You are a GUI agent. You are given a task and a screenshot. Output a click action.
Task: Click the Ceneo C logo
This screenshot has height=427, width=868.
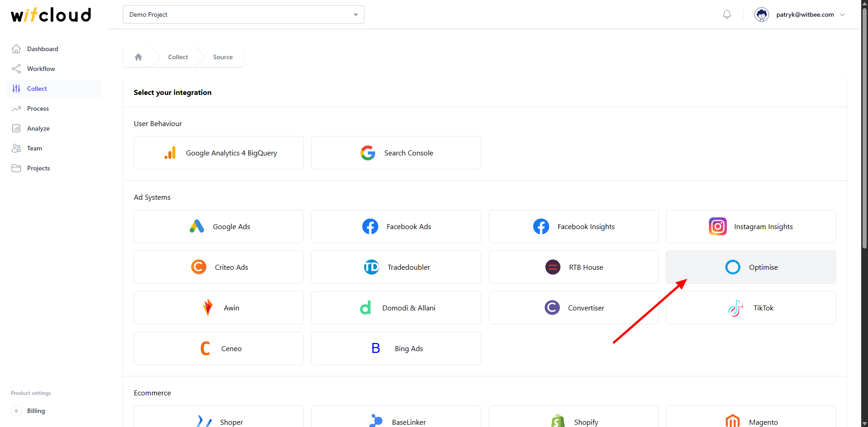point(205,348)
